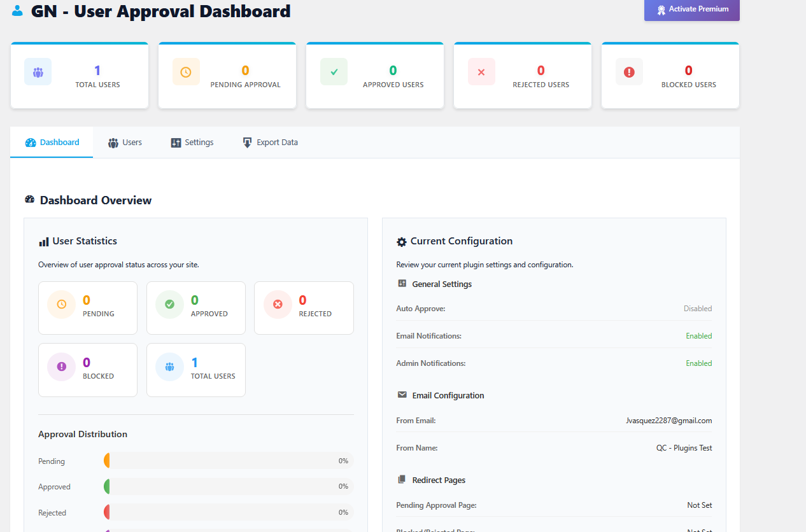
Task: Switch to the Export Data tab
Action: (270, 142)
